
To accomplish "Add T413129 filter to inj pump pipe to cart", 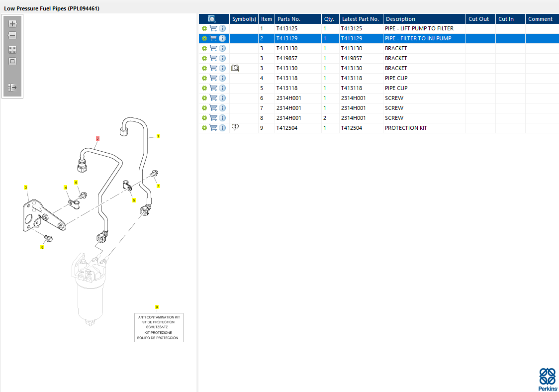I will pos(213,38).
